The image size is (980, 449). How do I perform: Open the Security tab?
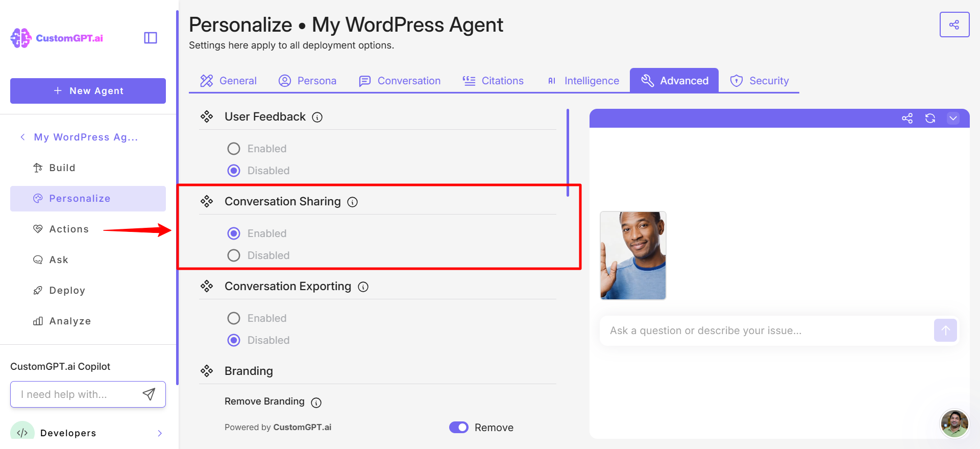(759, 81)
